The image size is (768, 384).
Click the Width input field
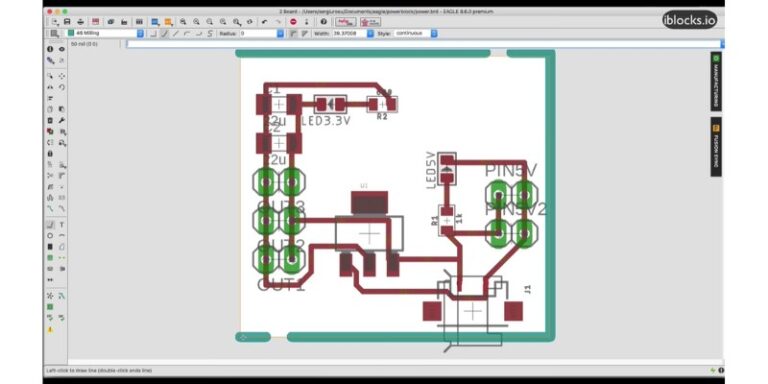pos(349,33)
